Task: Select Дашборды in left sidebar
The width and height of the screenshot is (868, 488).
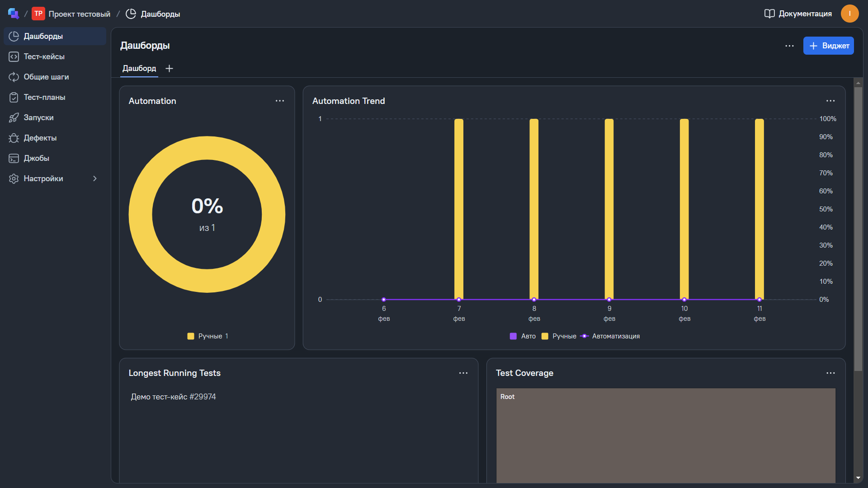Action: (x=43, y=36)
